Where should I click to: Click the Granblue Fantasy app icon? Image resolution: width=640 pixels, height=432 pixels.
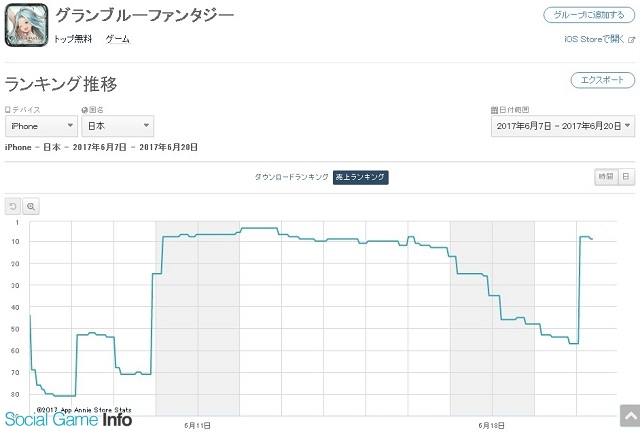point(27,25)
